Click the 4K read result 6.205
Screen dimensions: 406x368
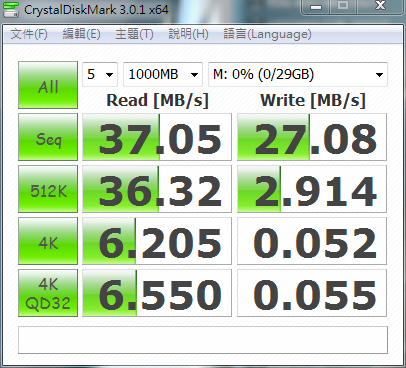157,241
